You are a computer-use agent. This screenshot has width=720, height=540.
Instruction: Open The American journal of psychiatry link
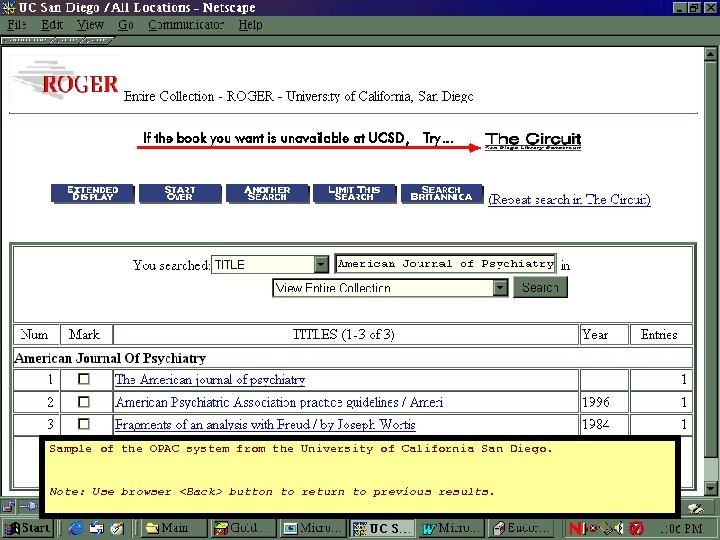[x=209, y=380]
